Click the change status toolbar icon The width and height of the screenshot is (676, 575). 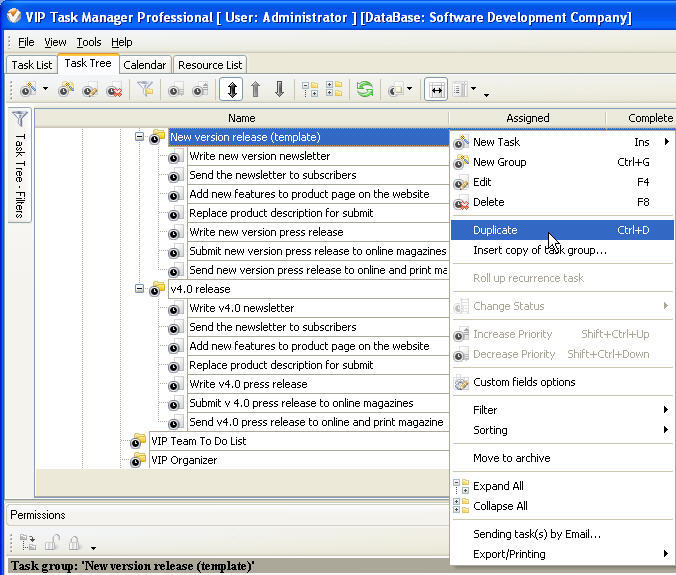click(395, 90)
